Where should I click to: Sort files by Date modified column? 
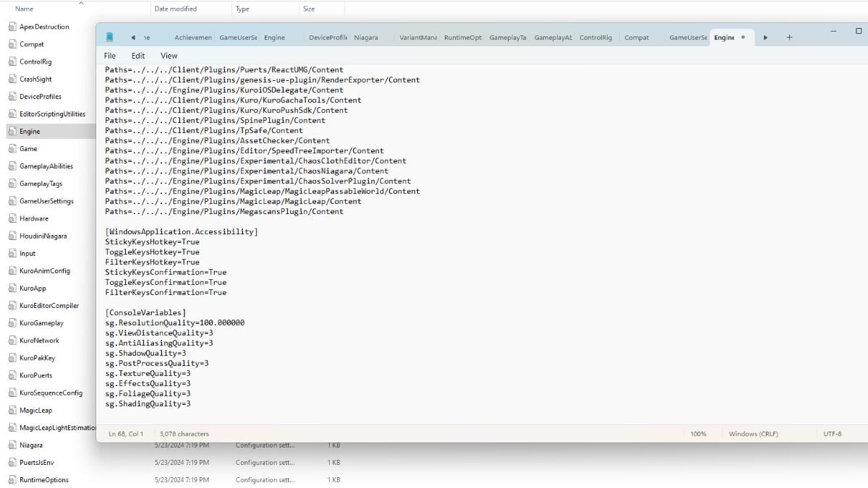(175, 9)
